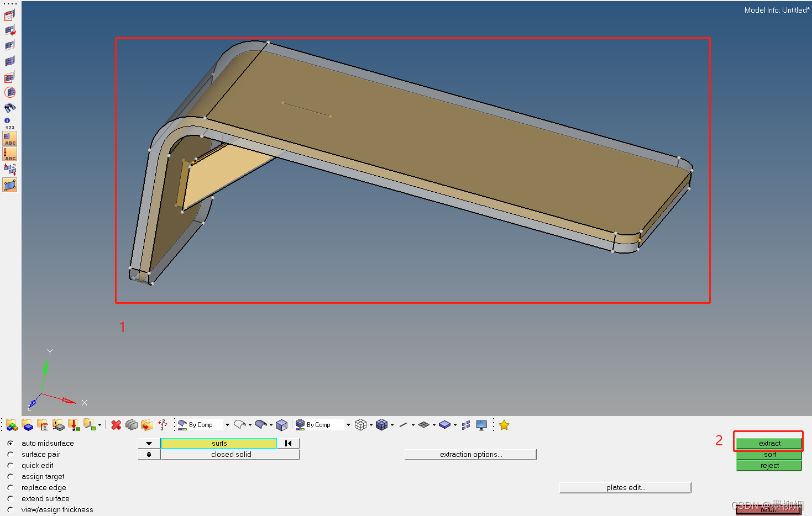Open extraction options dialog

pos(470,455)
